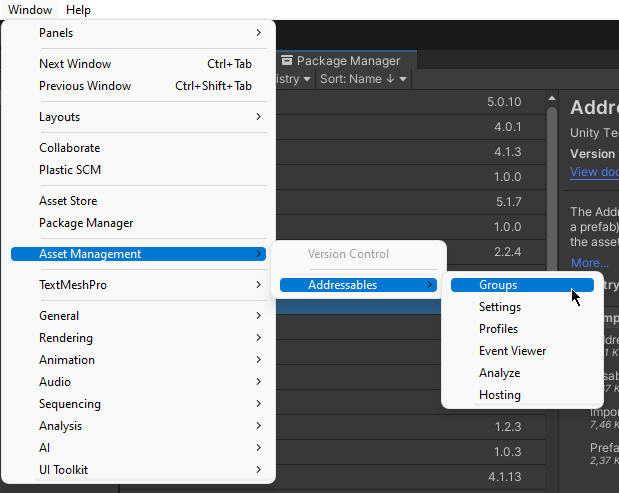Viewport: 619px width, 493px height.
Task: Open Addressables Hosting window
Action: 522,395
